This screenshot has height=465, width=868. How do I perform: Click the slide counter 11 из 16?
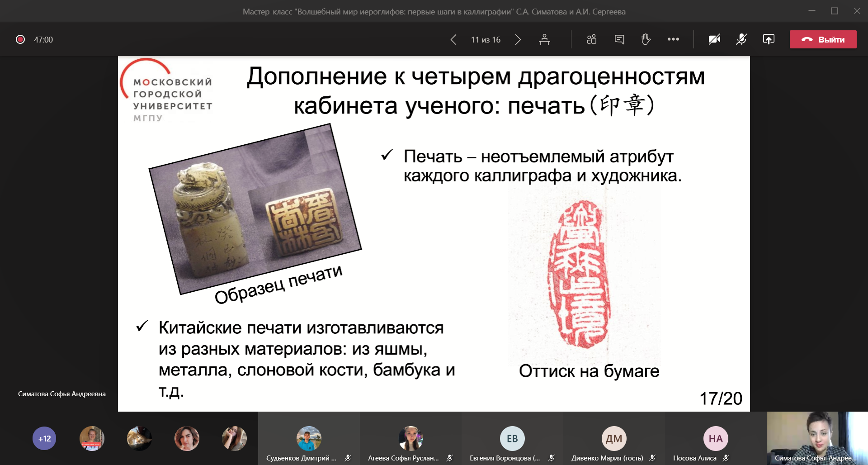point(486,39)
